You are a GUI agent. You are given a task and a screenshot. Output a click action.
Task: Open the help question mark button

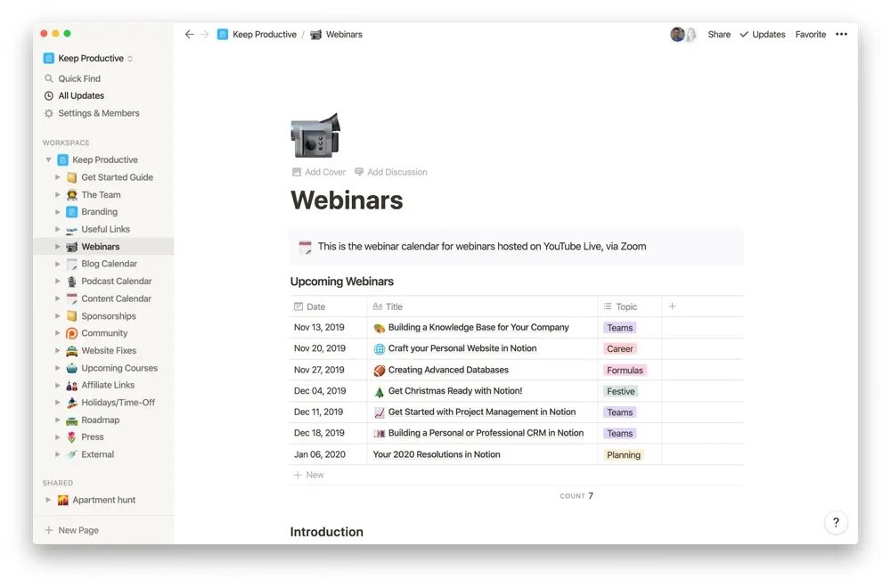pyautogui.click(x=836, y=522)
